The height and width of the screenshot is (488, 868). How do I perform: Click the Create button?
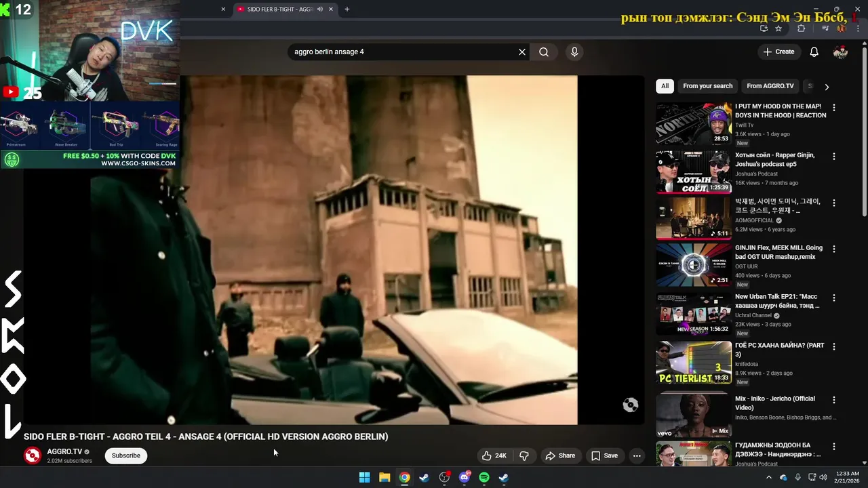778,52
